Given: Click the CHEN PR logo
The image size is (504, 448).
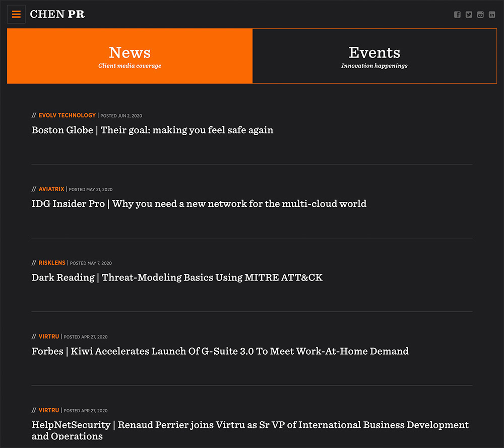Looking at the screenshot, I should (57, 14).
